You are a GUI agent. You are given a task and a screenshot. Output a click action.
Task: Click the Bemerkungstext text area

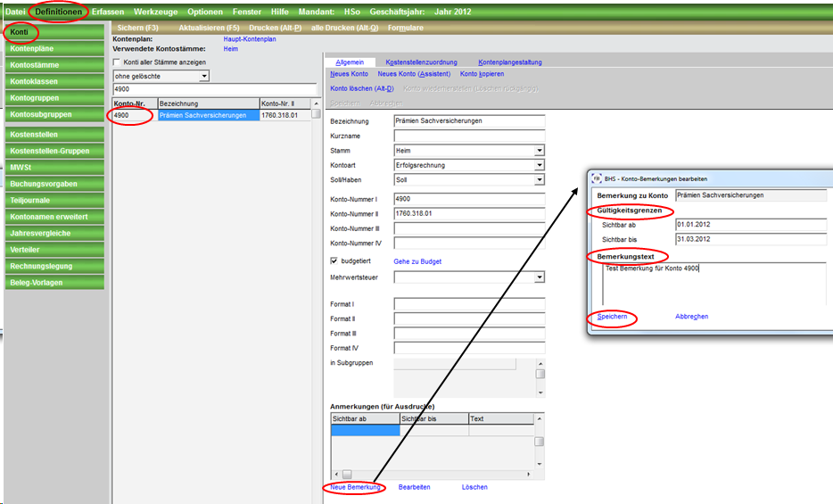715,285
